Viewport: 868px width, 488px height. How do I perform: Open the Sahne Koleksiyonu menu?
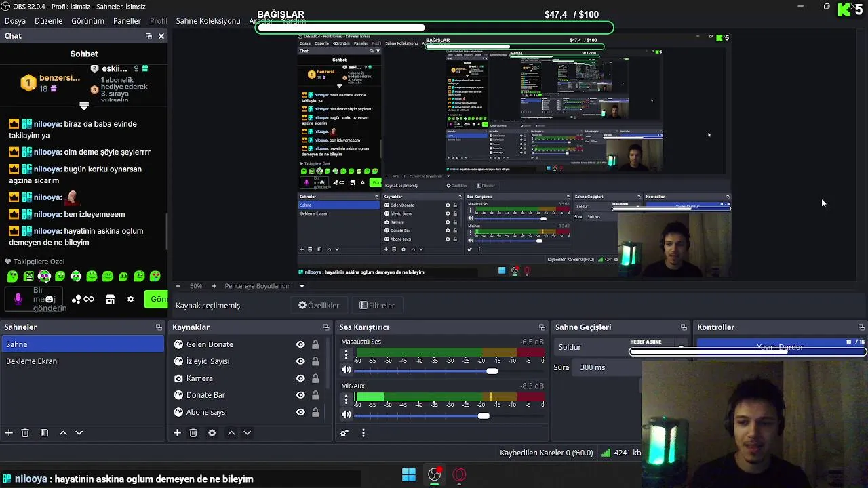(x=208, y=21)
